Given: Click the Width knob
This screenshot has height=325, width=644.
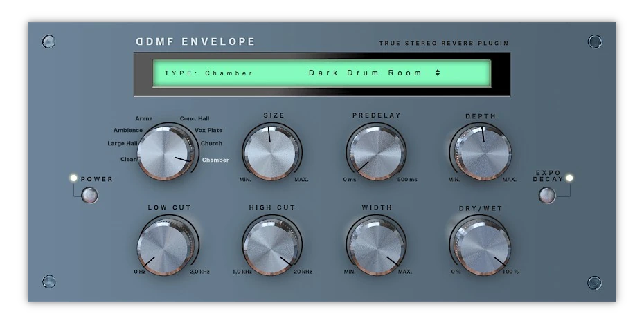Looking at the screenshot, I should [x=376, y=245].
